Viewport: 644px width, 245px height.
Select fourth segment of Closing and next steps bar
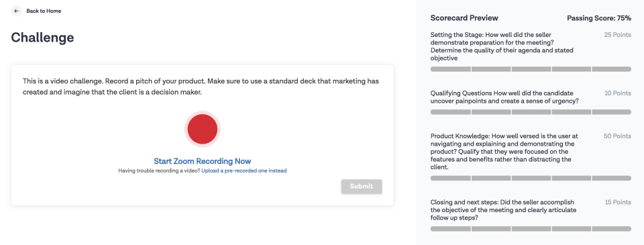[x=572, y=229]
